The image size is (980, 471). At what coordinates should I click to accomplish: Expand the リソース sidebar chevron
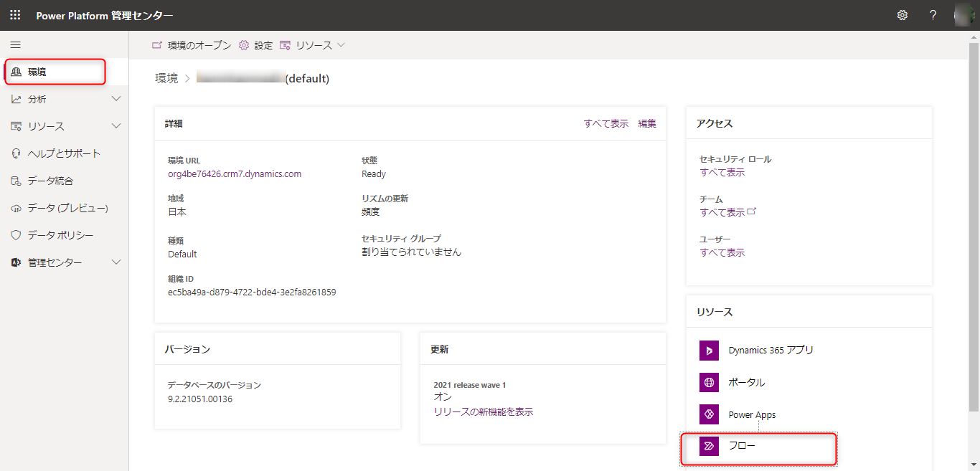[x=117, y=126]
